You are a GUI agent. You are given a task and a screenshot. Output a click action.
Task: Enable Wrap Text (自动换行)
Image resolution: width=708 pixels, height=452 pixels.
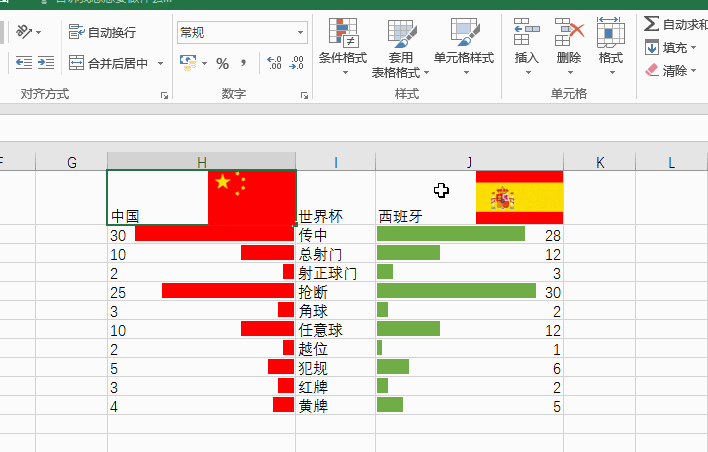(102, 32)
